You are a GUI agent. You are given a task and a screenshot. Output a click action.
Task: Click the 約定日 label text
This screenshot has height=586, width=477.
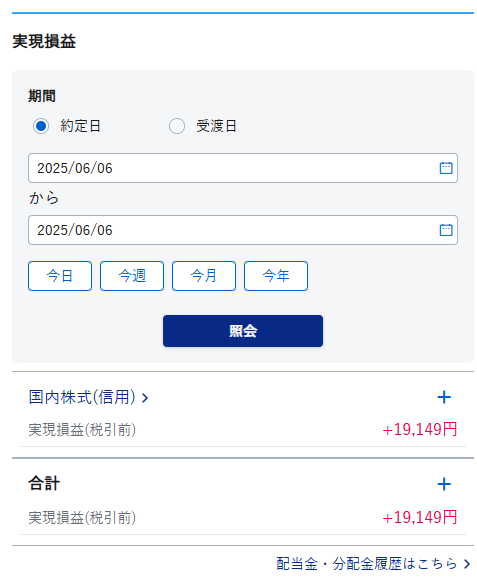click(80, 126)
